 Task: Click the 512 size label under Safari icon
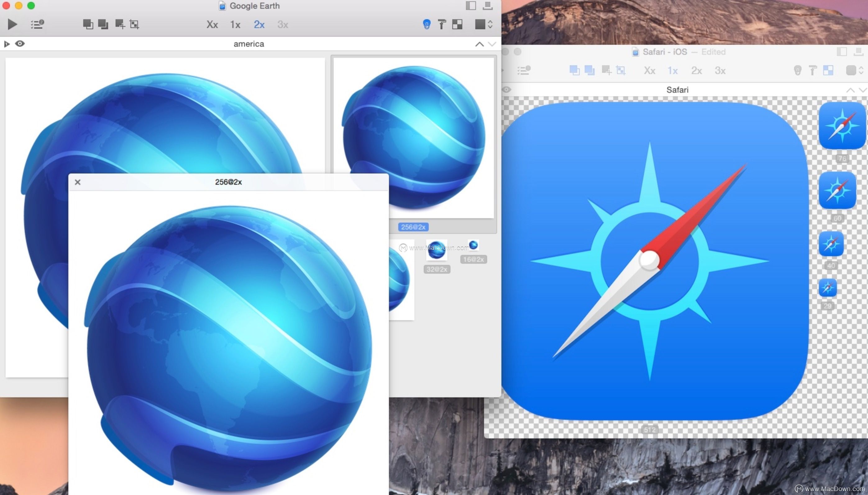pyautogui.click(x=650, y=430)
